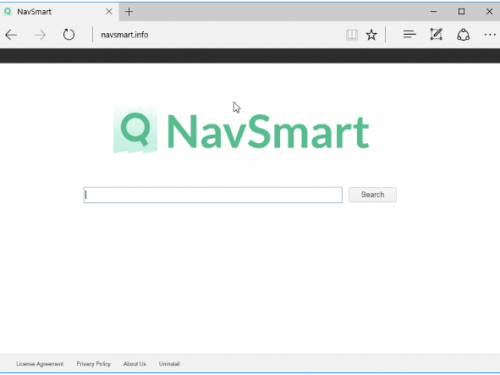Open the Privacy Policy link
The height and width of the screenshot is (375, 500).
(94, 364)
